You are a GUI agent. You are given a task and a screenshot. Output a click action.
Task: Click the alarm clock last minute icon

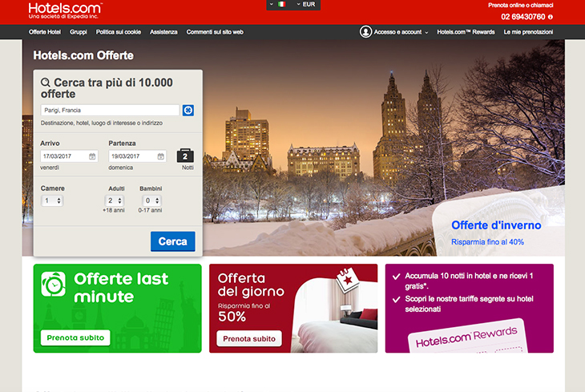54,284
